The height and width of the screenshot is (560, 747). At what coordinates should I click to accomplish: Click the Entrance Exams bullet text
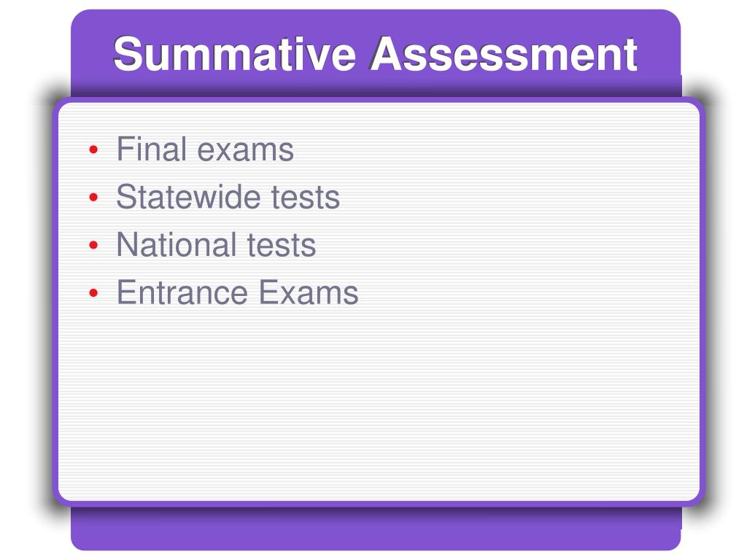click(238, 292)
